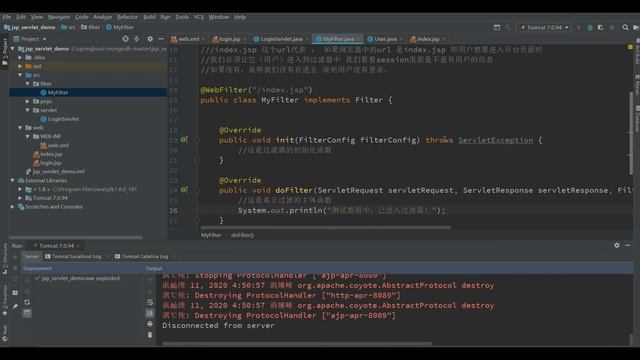Screen dimensions: 640x360
Task: Switch to the index.jsp editor tab
Action: pyautogui.click(x=428, y=39)
